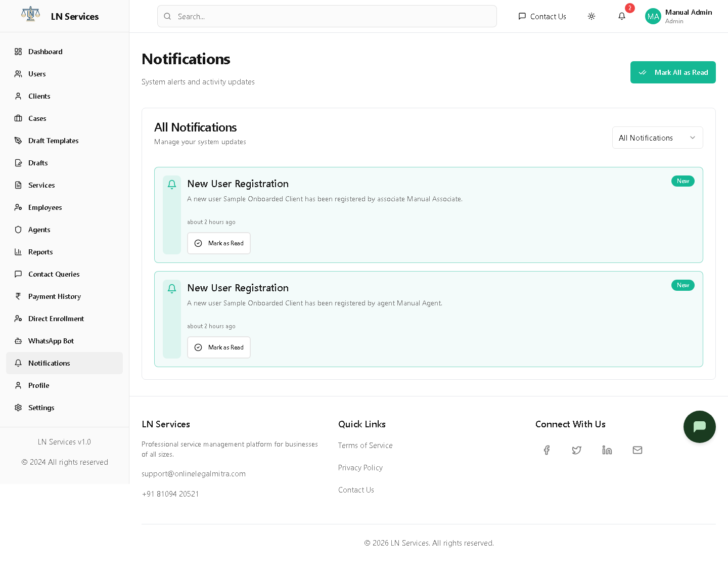Go to Dashboard in the sidebar
The image size is (728, 577).
[x=64, y=52]
